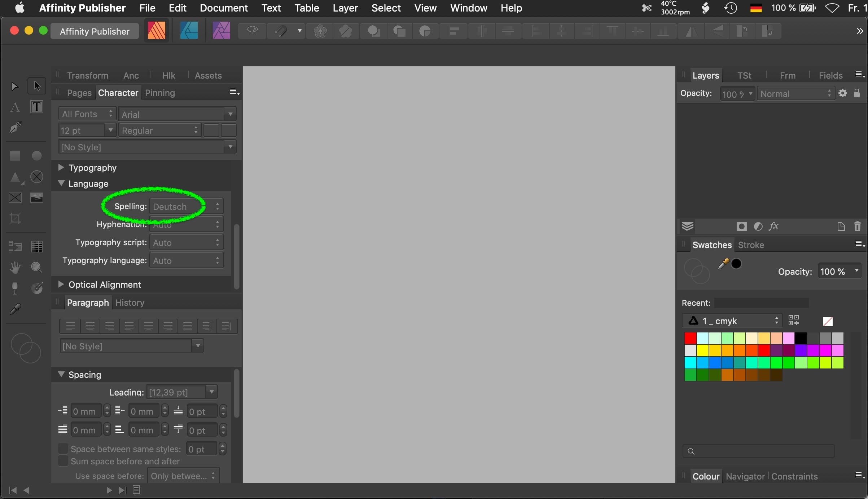This screenshot has width=868, height=499.
Task: Click the Layers panel lock icon
Action: [857, 93]
